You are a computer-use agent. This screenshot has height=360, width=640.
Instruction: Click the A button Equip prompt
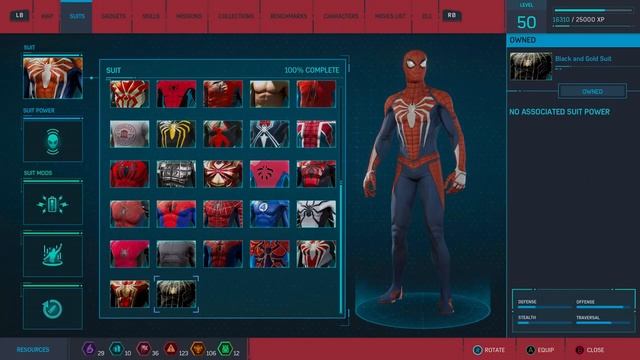(x=540, y=350)
